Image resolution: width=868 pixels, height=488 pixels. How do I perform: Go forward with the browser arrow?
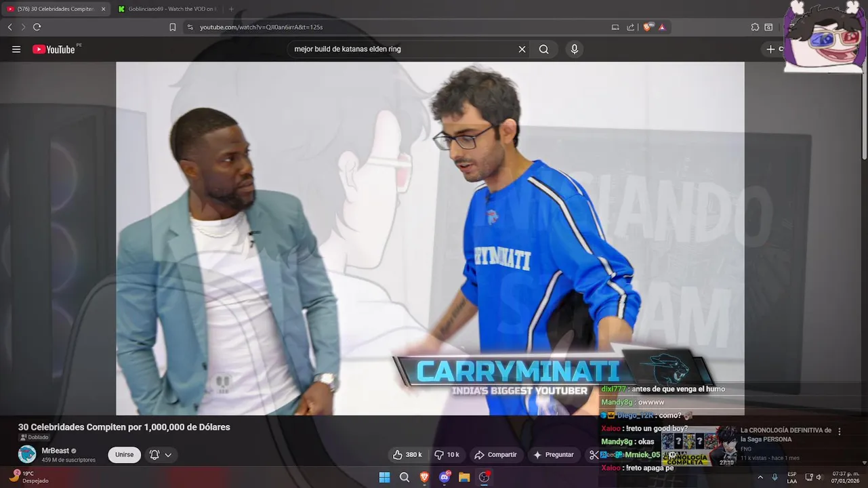(x=23, y=27)
